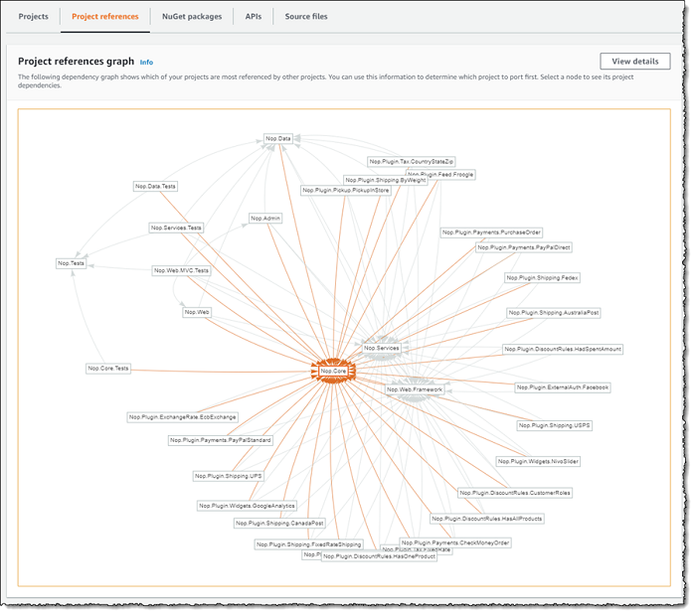Switch to the Projects tab
The width and height of the screenshot is (696, 616).
coord(33,17)
